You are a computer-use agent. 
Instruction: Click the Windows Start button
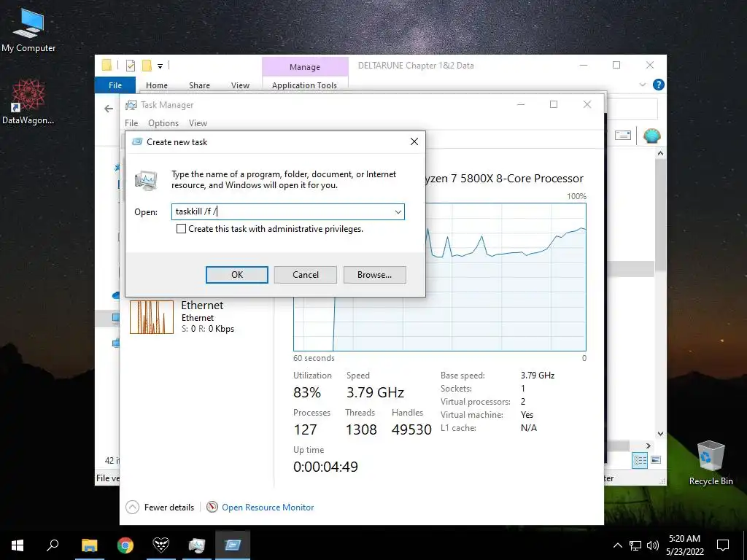coord(18,545)
